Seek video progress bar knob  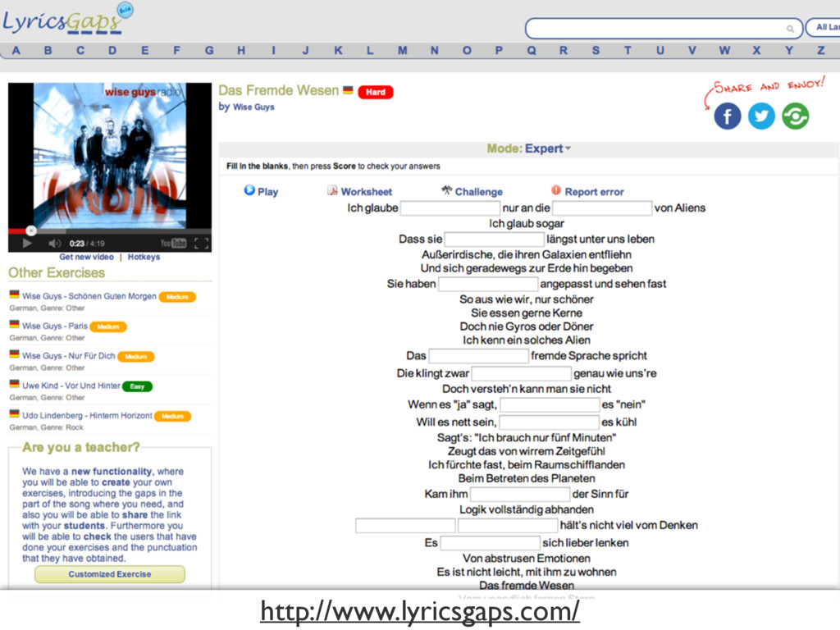pos(31,231)
